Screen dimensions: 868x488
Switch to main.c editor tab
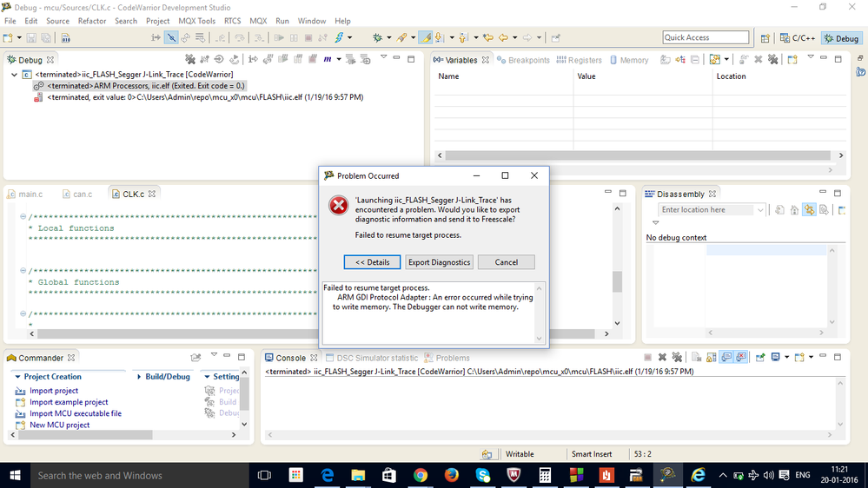click(x=25, y=195)
